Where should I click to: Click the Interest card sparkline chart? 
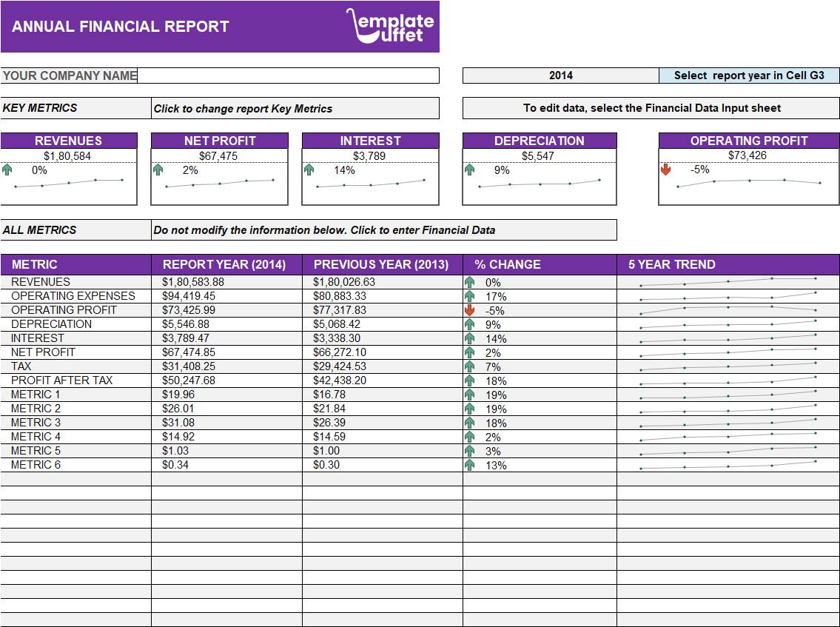point(370,184)
